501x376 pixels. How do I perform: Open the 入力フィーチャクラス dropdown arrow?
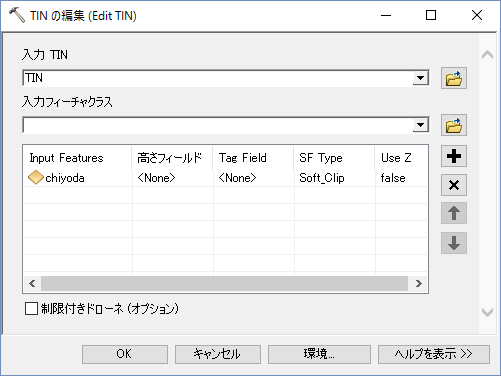(x=421, y=125)
